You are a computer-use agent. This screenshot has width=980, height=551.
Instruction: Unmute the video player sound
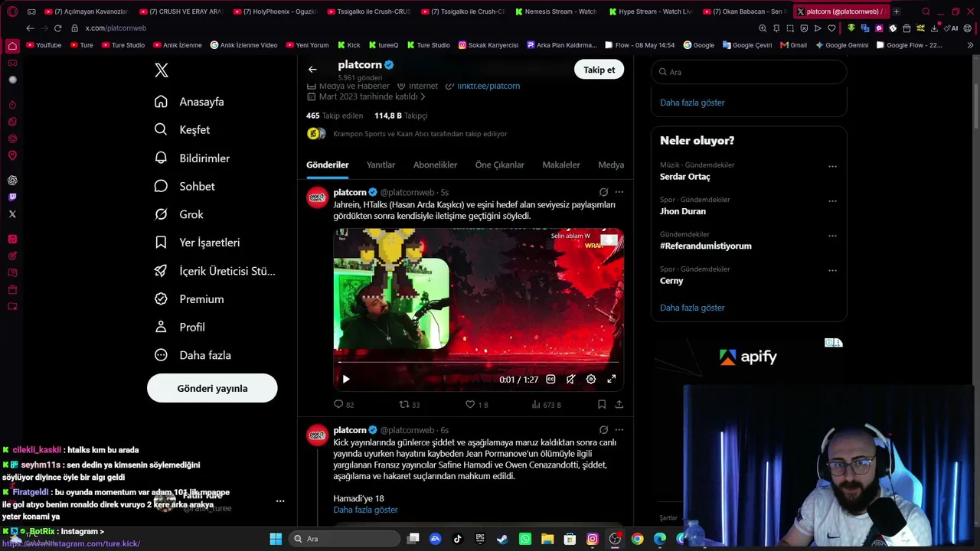(x=570, y=379)
